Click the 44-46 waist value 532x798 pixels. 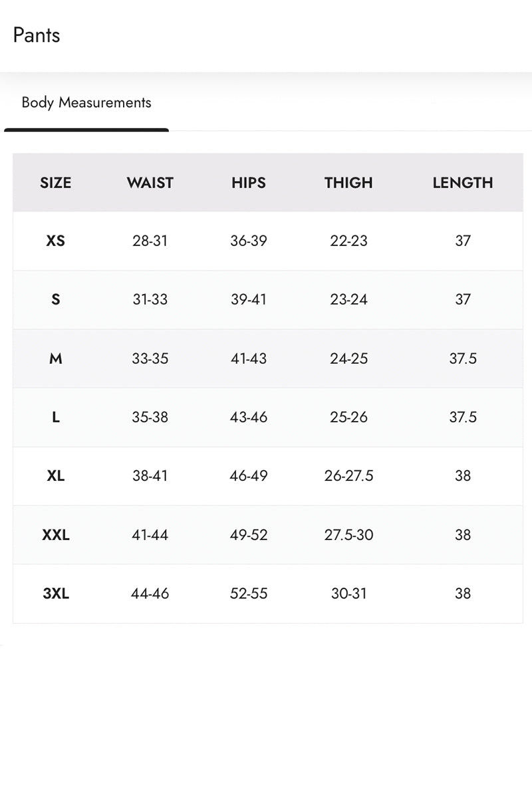tap(150, 593)
